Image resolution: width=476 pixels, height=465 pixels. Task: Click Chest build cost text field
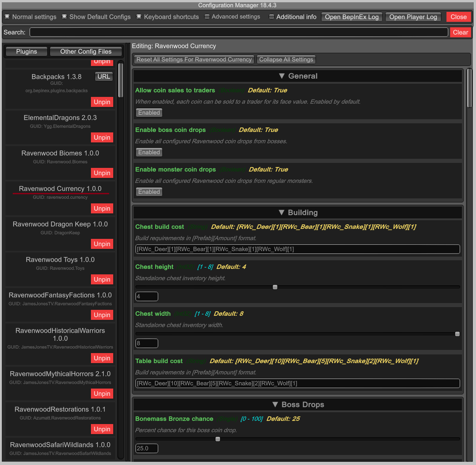[x=297, y=249]
